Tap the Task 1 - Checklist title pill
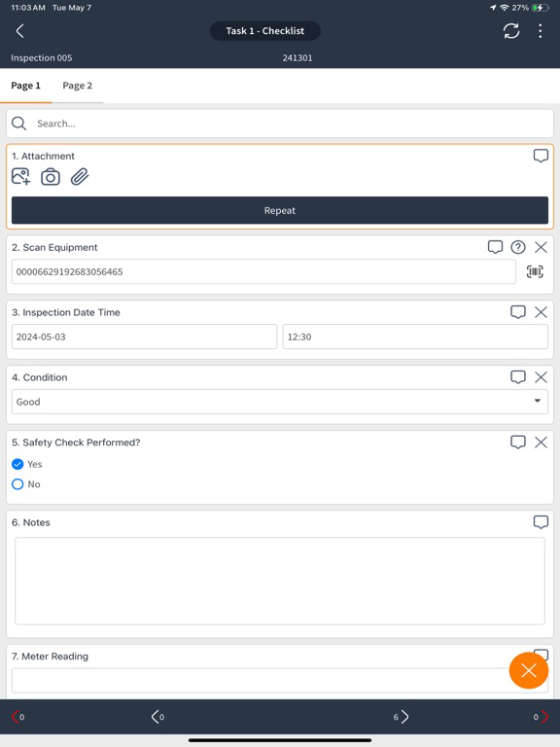The image size is (560, 747). tap(264, 31)
